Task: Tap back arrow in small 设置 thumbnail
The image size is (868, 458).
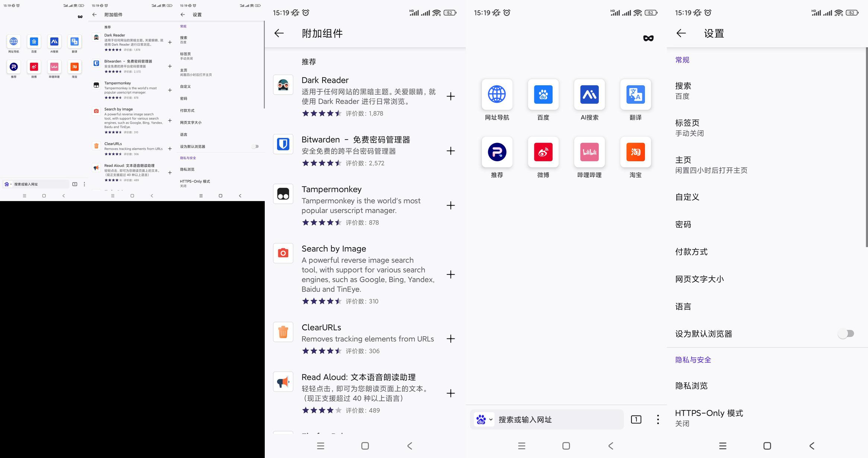Action: 182,15
